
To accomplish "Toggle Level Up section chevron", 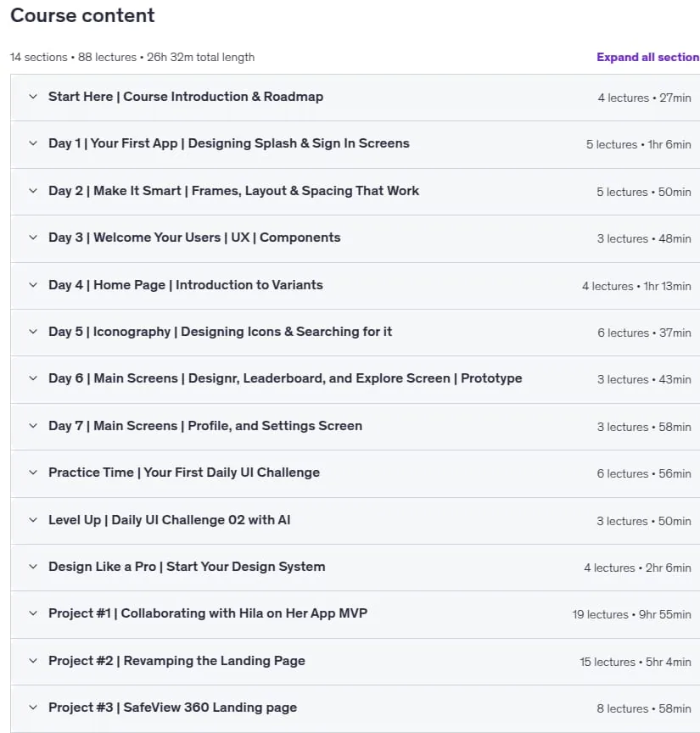I will pos(33,520).
